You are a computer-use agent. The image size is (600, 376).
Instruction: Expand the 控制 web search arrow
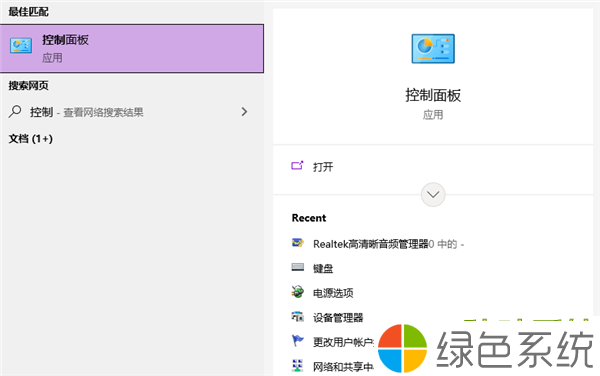click(244, 112)
